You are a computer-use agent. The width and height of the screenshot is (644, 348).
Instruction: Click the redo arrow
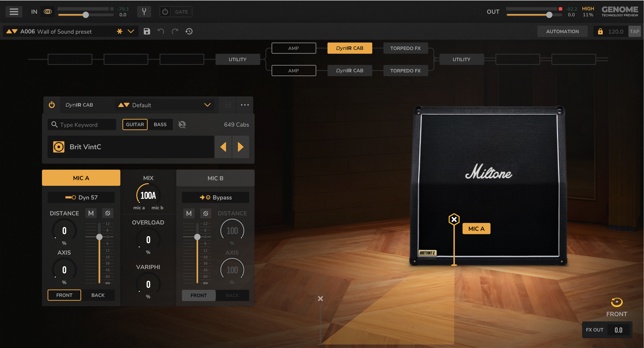point(175,31)
